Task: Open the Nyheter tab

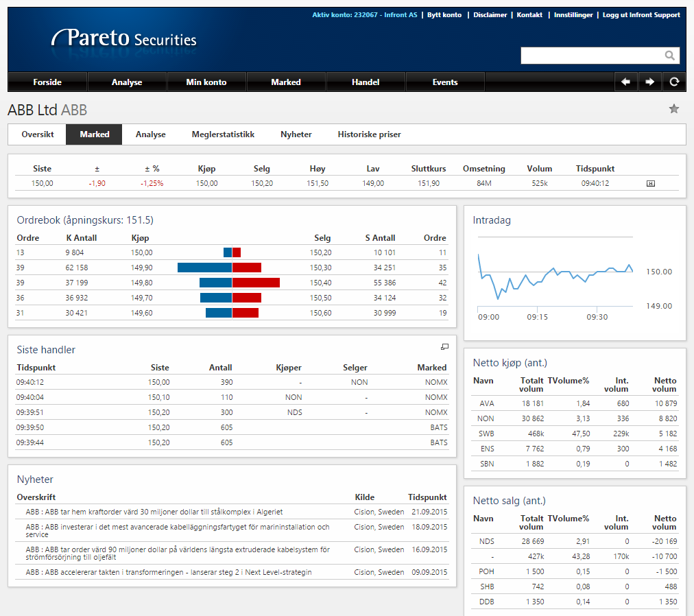Action: [296, 134]
